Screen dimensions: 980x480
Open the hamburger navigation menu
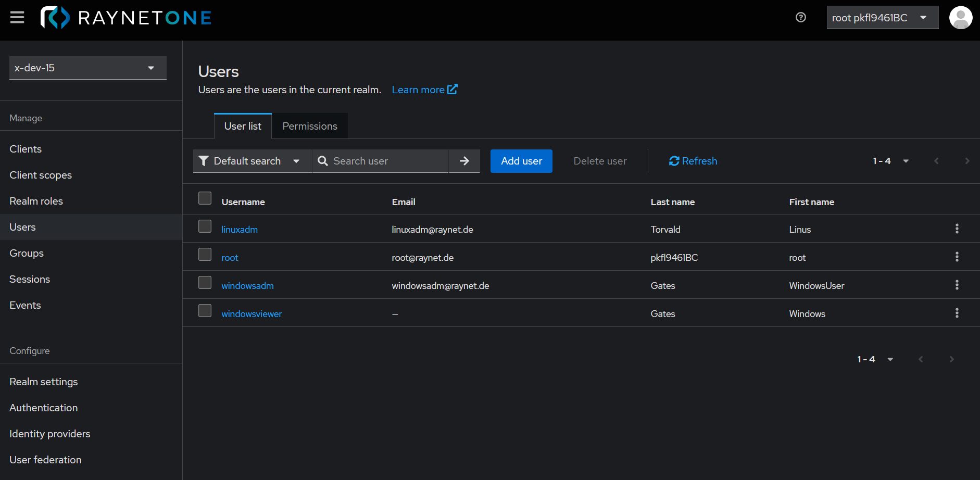point(17,18)
